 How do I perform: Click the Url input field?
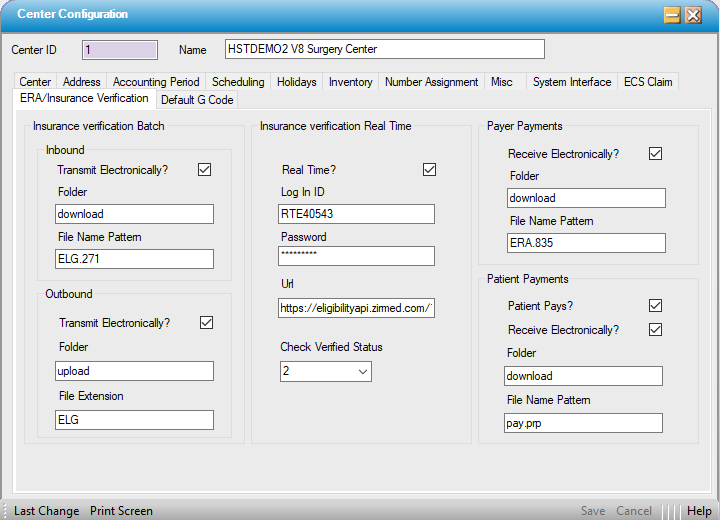tap(356, 308)
